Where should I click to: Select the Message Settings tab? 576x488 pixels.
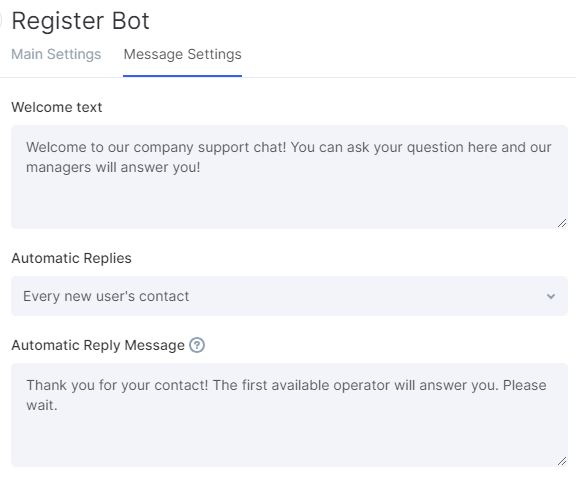(x=183, y=54)
